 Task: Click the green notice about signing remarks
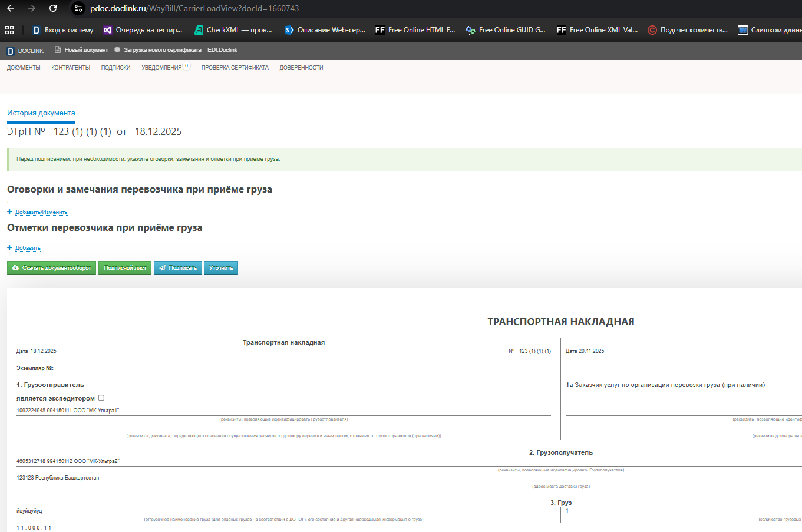tap(404, 159)
